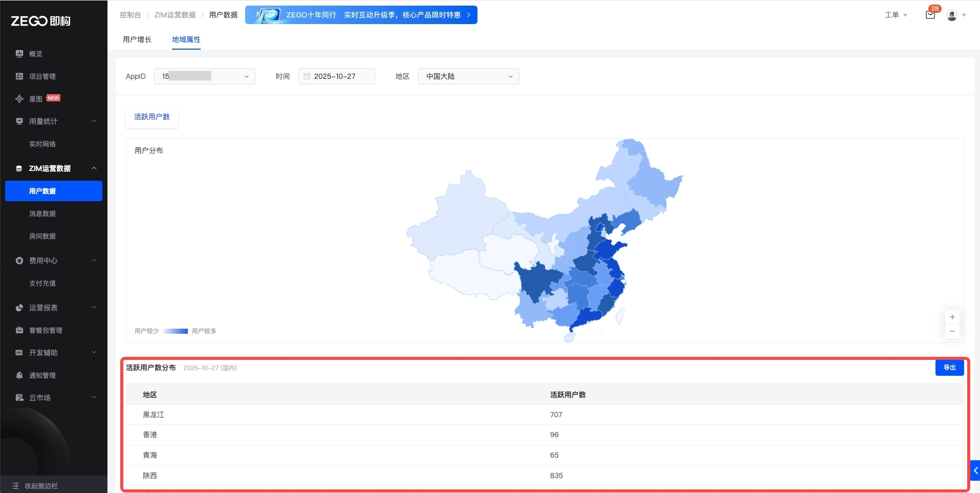The image size is (980, 493).
Task: Click the 概览 overview sidebar icon
Action: click(19, 54)
